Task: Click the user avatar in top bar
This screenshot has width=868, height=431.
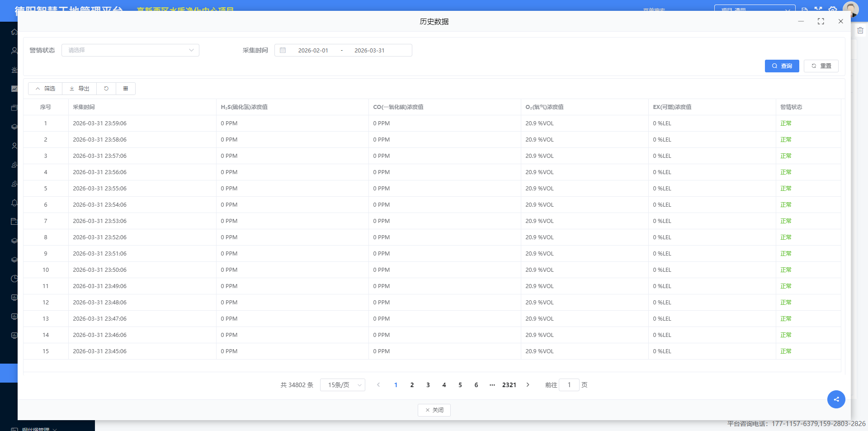Action: click(851, 9)
